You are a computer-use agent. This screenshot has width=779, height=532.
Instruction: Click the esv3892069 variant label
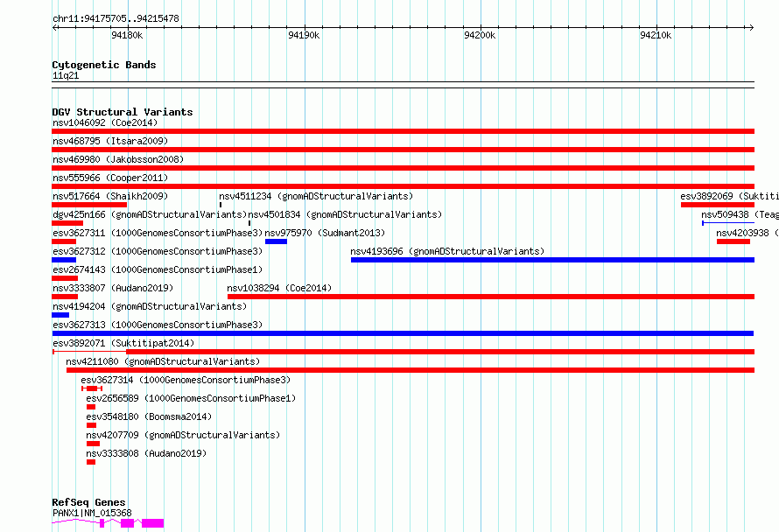point(729,196)
